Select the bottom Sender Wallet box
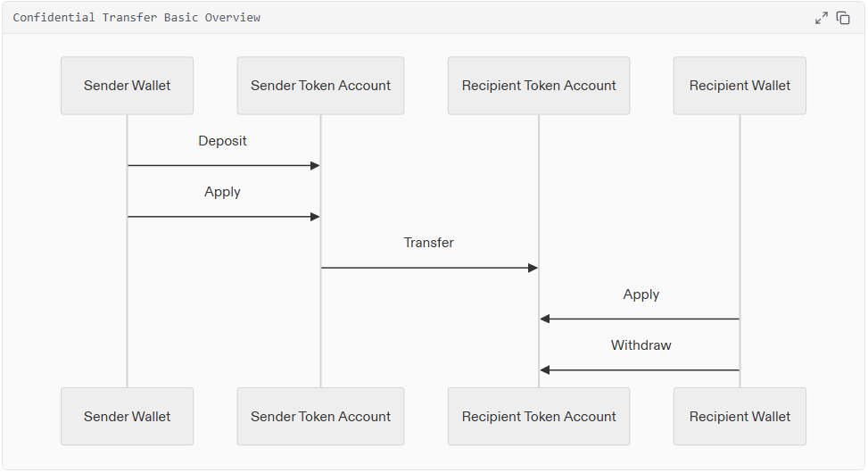 [127, 416]
